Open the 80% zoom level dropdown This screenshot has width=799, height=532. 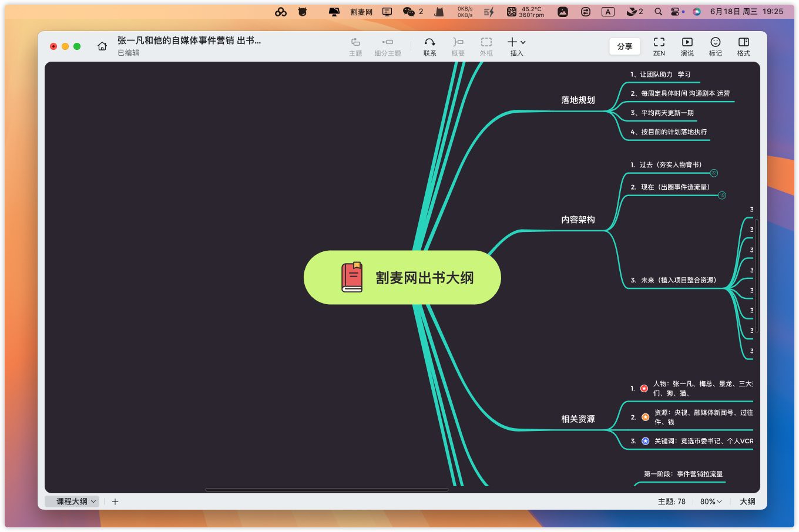[x=710, y=501]
